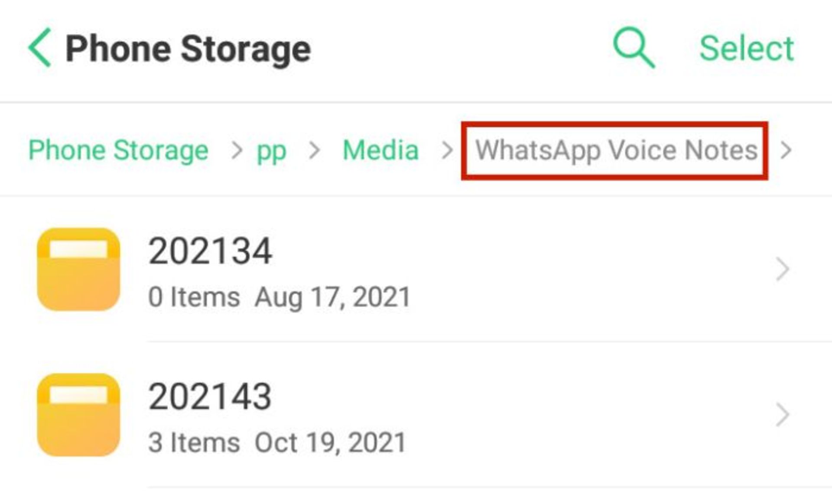The width and height of the screenshot is (832, 504).
Task: Go back using the green arrow
Action: point(40,48)
